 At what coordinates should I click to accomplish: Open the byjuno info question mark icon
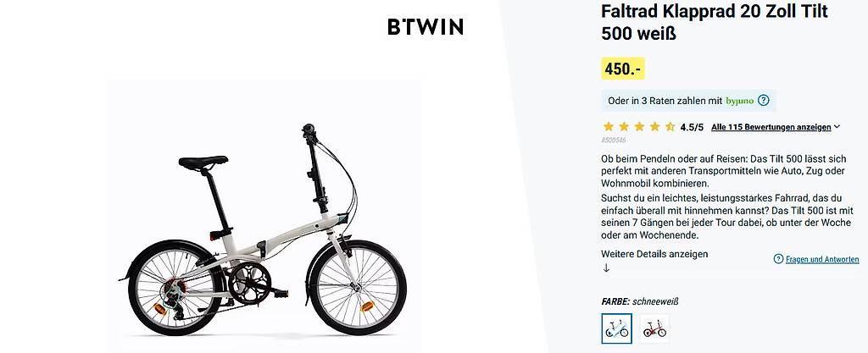pos(763,101)
